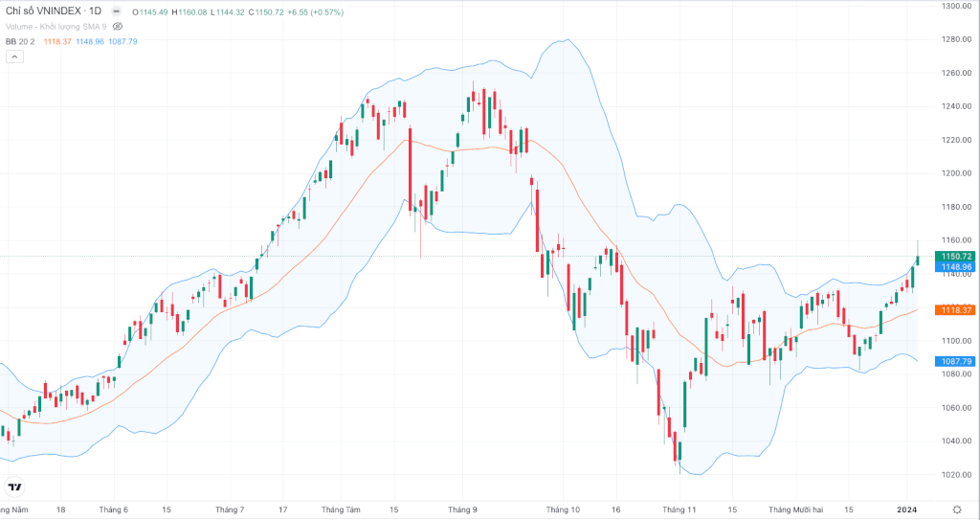Click the TradingView logo icon
The width and height of the screenshot is (980, 520).
pyautogui.click(x=14, y=486)
